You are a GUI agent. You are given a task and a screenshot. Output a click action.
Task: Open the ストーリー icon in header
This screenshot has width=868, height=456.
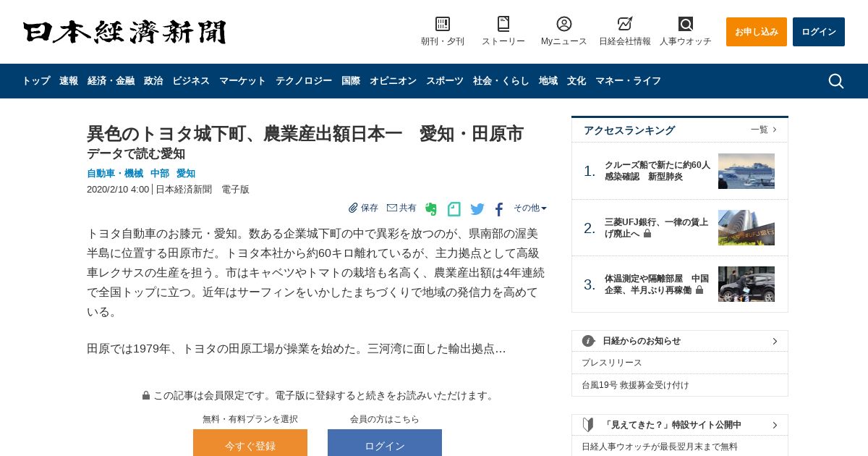pyautogui.click(x=503, y=24)
